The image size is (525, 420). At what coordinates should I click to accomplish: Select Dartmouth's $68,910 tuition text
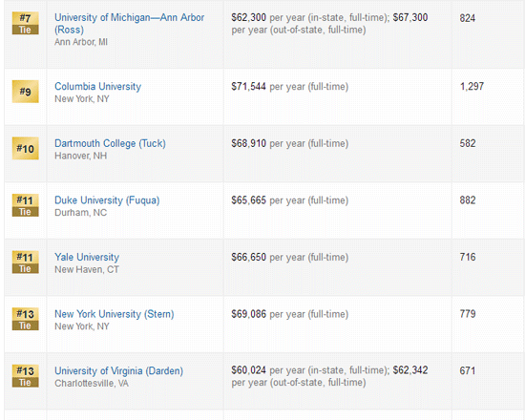249,143
